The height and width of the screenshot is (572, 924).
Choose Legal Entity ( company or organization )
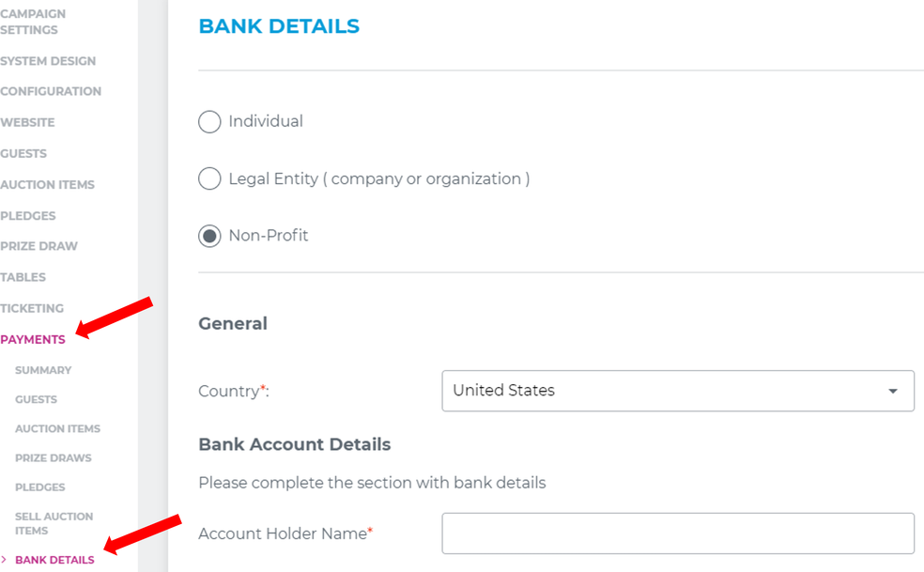pyautogui.click(x=209, y=178)
